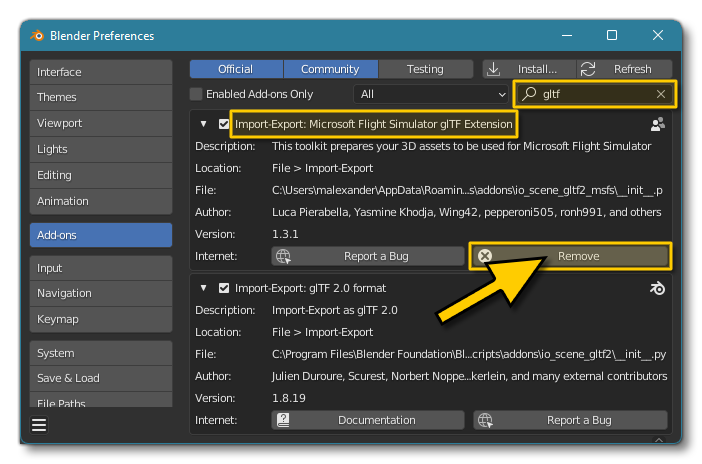Open the Viewport preferences section
The height and width of the screenshot is (464, 702).
pos(101,123)
